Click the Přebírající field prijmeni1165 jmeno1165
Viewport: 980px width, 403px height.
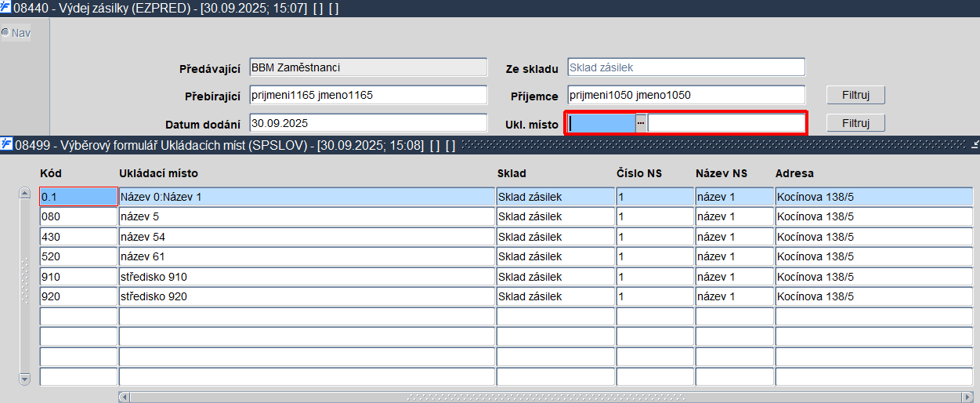point(368,95)
